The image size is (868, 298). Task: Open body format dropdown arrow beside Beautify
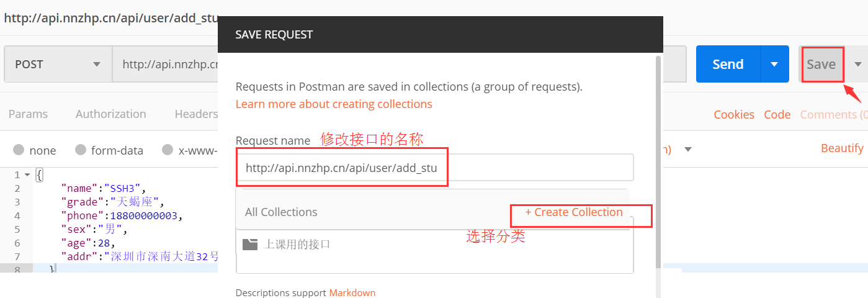point(687,150)
